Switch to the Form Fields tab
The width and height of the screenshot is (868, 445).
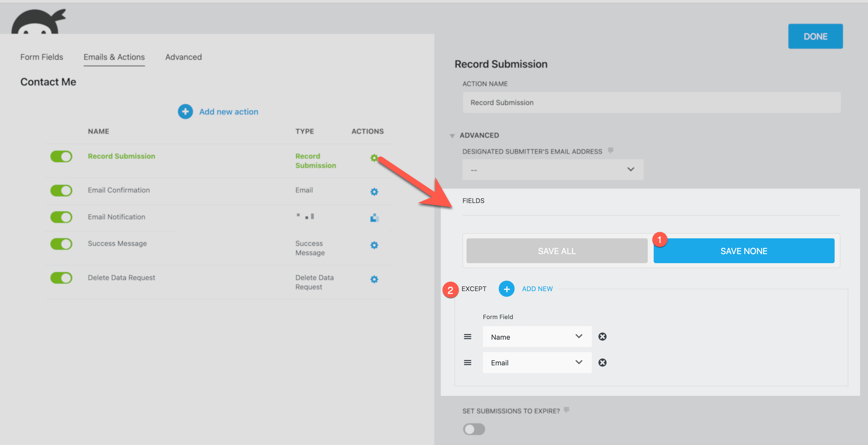tap(42, 57)
